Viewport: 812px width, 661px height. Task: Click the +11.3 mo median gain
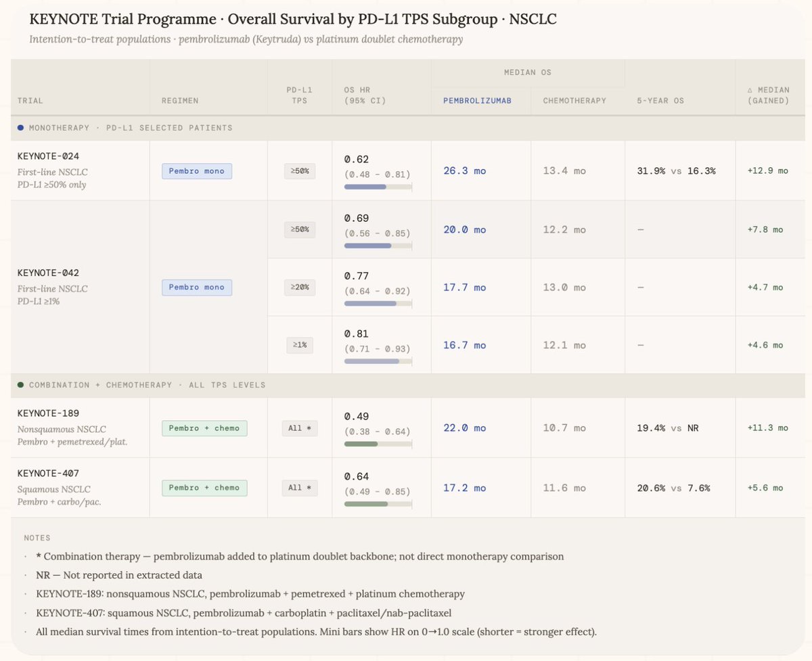(x=768, y=428)
